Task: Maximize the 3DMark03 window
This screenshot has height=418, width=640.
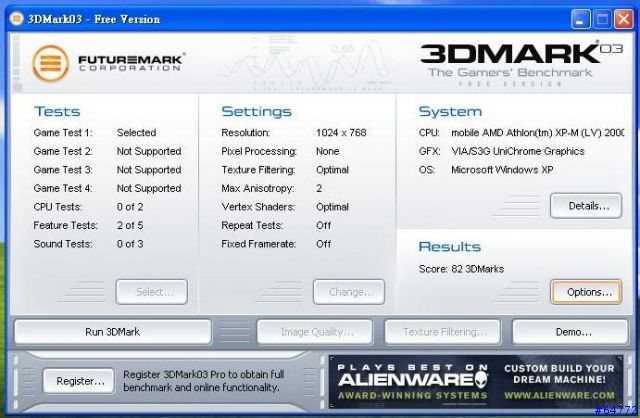Action: 602,19
